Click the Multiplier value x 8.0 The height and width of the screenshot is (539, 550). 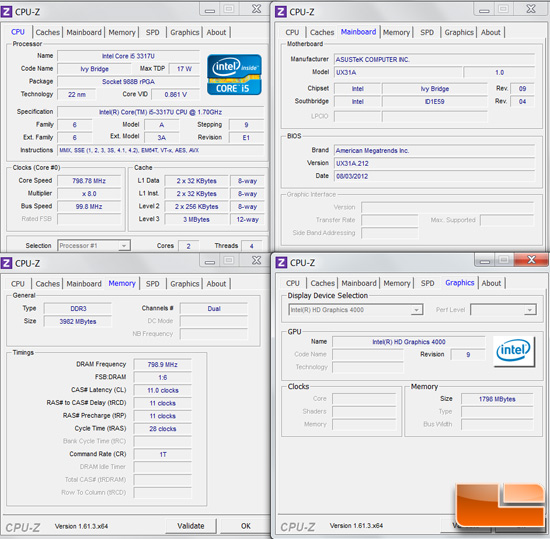click(89, 194)
